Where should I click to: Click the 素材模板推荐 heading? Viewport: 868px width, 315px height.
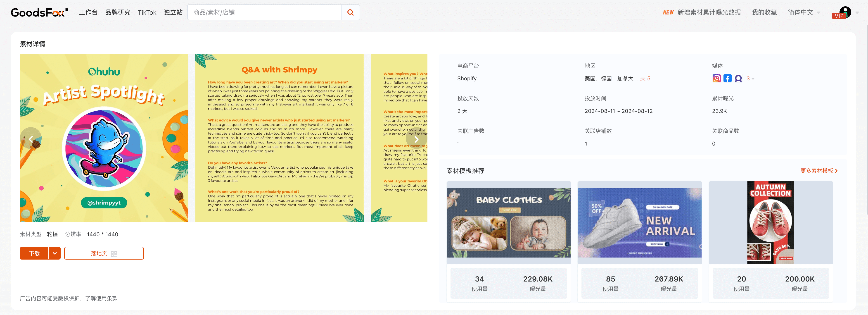pos(465,171)
